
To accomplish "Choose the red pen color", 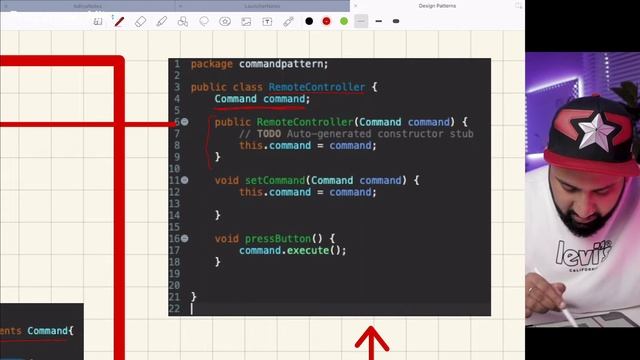I will pos(327,21).
